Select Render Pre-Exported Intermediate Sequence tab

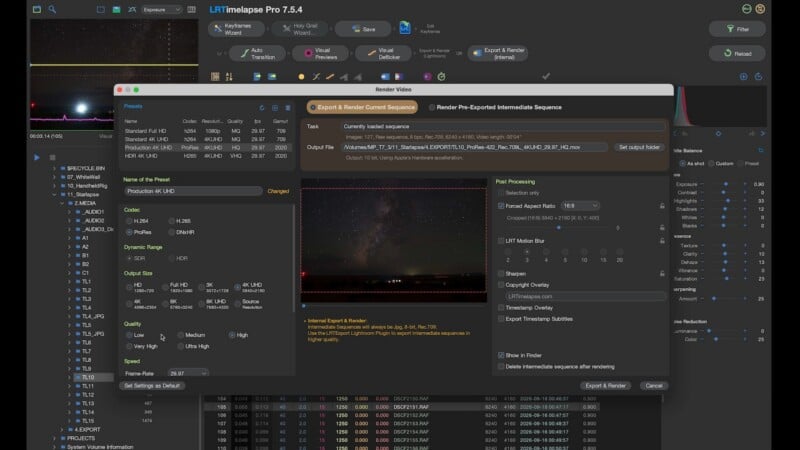pos(495,107)
